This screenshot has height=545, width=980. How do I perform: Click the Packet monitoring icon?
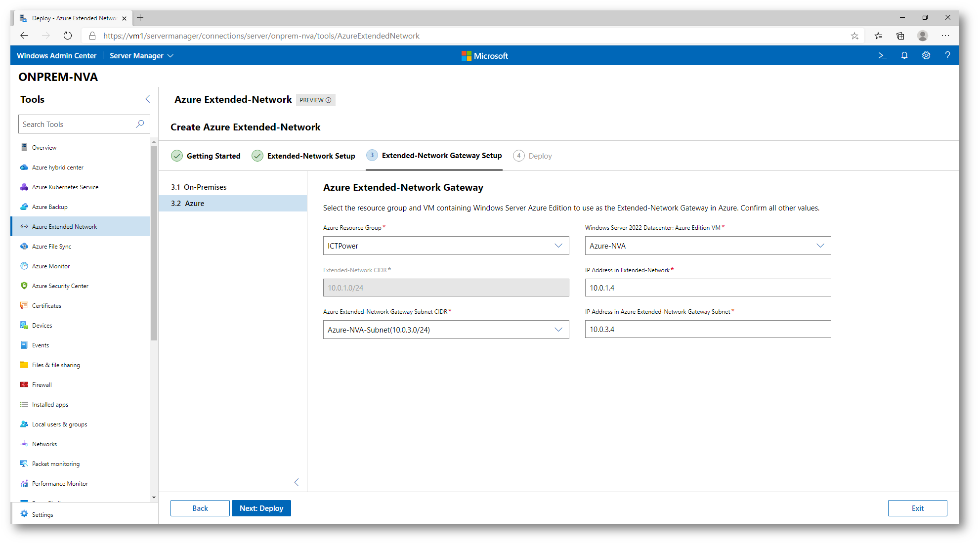24,463
